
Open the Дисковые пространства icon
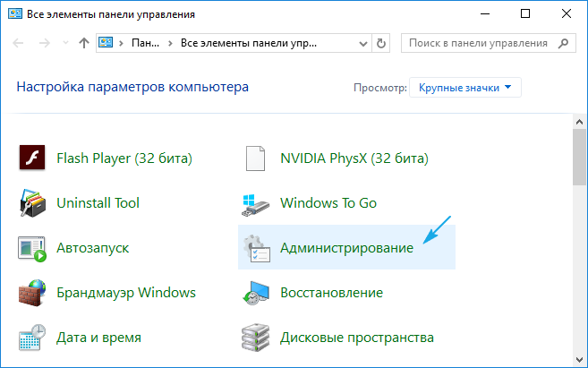pos(256,338)
